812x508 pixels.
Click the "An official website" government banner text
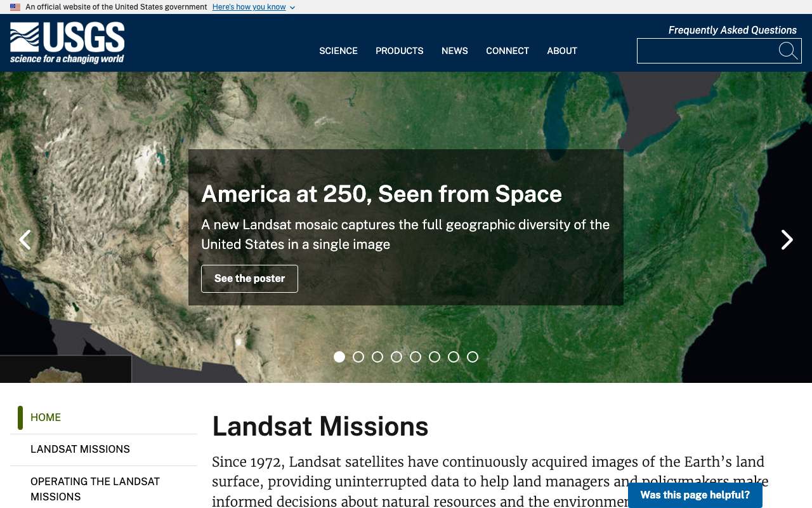click(116, 7)
